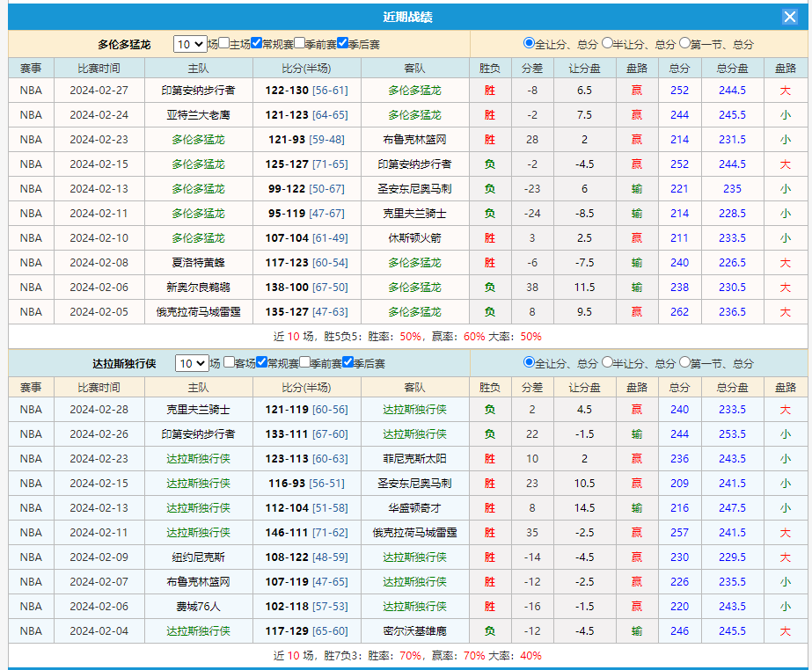Screen dimensions: 812x670
Task: Click the 亚特兰大老鹰 team name
Action: [x=198, y=115]
